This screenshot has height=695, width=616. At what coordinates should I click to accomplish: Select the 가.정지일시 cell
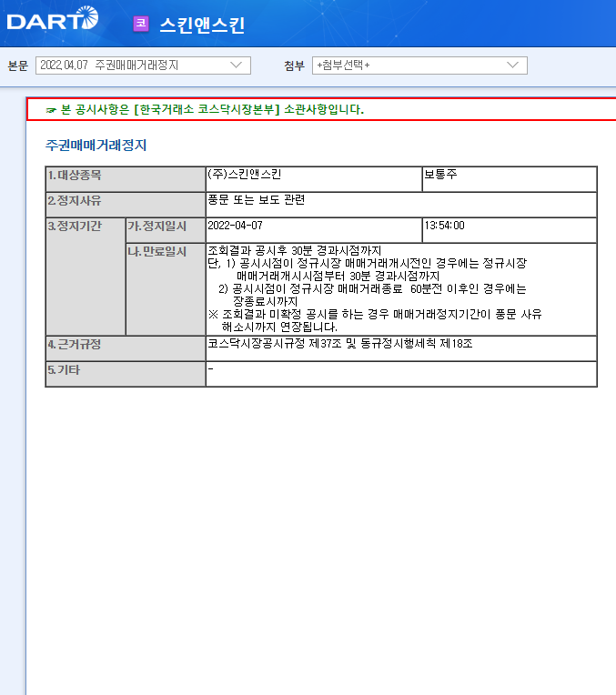pyautogui.click(x=166, y=230)
